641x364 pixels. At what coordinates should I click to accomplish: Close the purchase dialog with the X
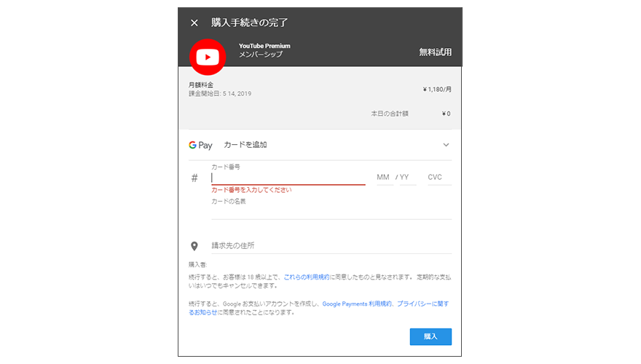(194, 23)
